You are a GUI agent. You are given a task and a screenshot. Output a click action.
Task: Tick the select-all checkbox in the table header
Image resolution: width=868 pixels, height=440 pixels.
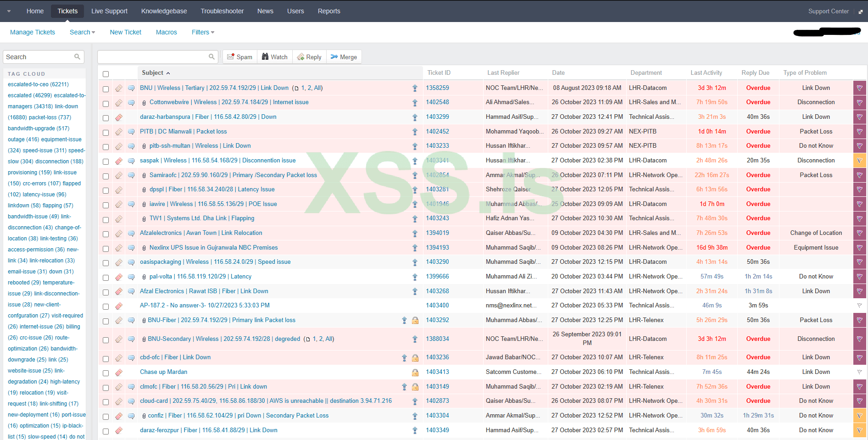[x=106, y=74]
